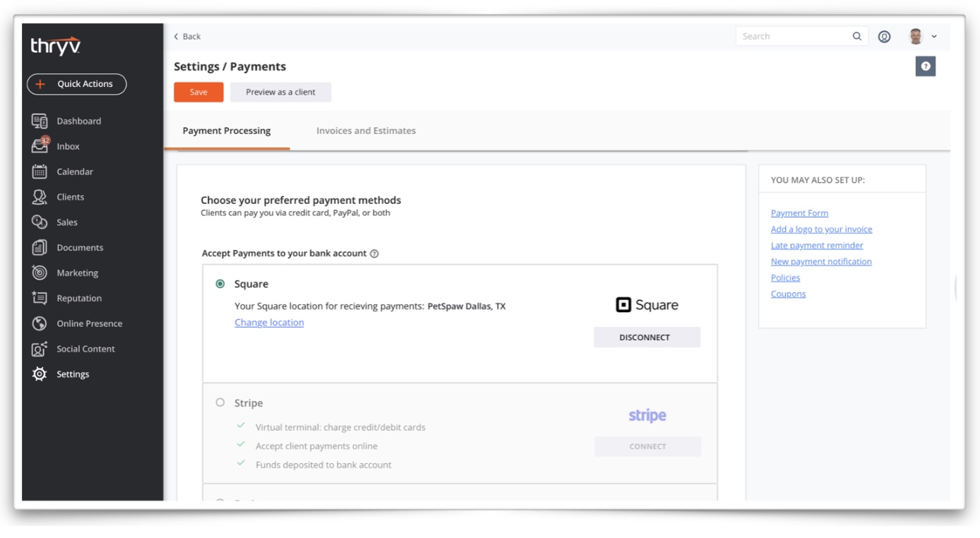Click the PetSpaw Dallas, TX location text
Viewport: 980px width, 538px height.
click(x=467, y=306)
